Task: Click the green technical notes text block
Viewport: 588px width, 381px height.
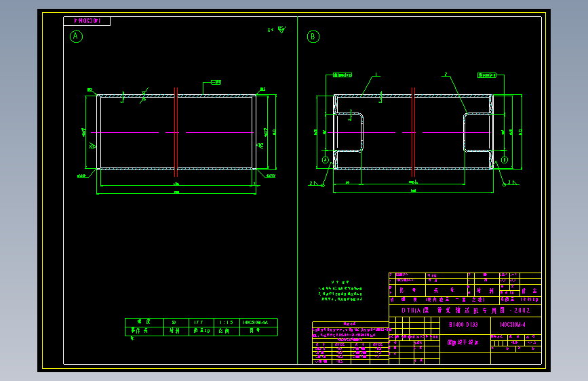Action: pyautogui.click(x=340, y=292)
